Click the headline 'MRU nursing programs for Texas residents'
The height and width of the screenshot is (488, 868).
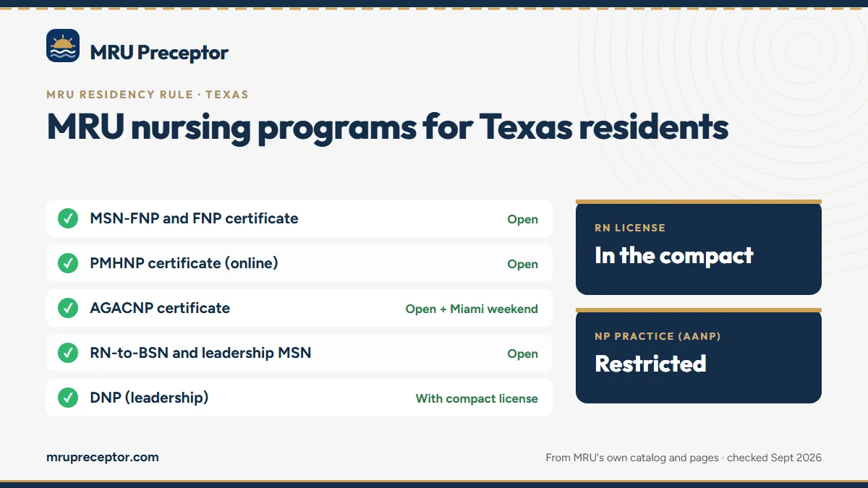coord(387,127)
